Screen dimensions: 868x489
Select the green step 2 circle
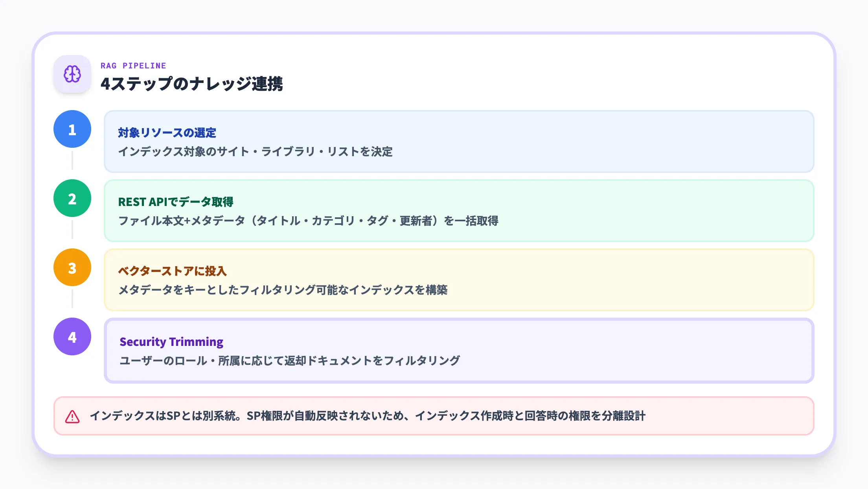72,199
